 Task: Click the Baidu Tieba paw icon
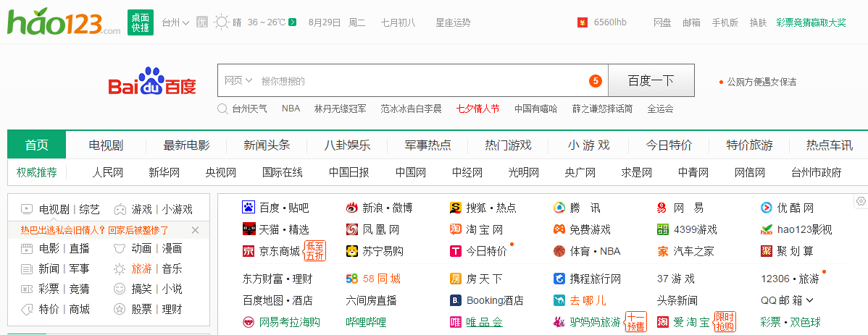[x=248, y=208]
